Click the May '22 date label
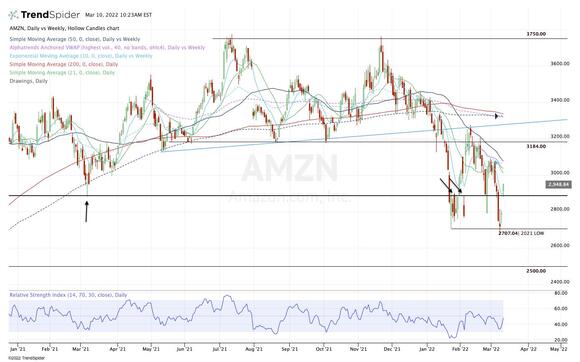 click(559, 349)
